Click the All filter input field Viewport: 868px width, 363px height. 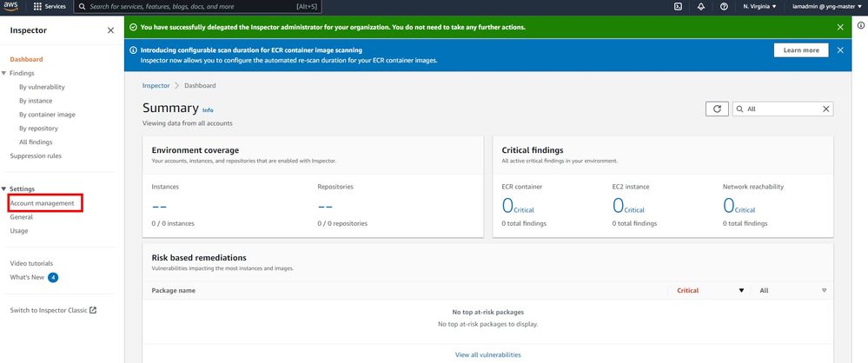tap(782, 109)
